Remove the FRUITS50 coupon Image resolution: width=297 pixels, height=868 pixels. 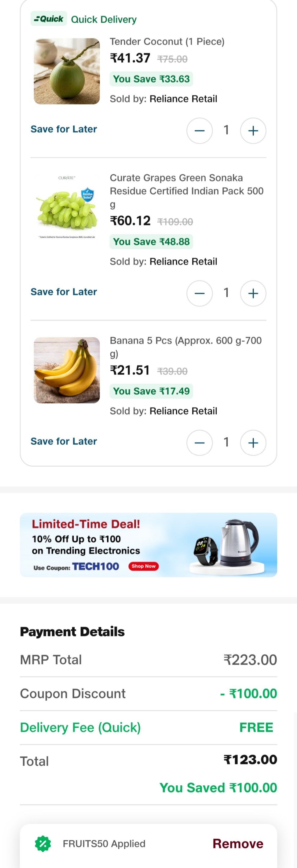click(x=237, y=844)
